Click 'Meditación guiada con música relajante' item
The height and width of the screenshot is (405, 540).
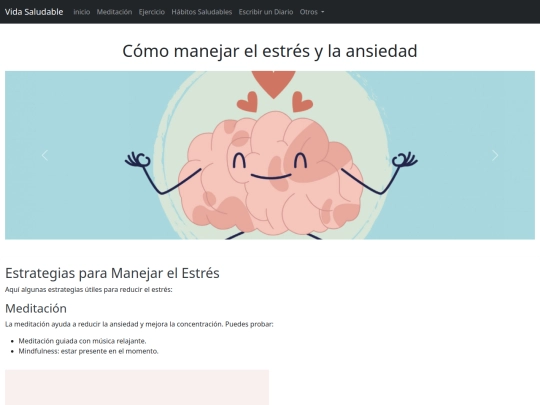pyautogui.click(x=82, y=341)
